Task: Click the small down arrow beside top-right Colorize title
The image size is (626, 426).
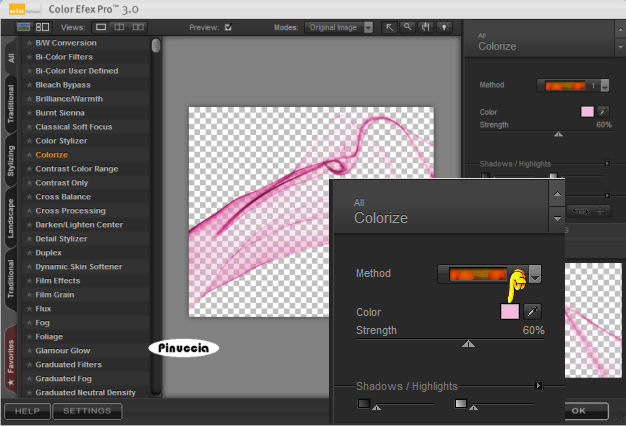Action: click(620, 47)
